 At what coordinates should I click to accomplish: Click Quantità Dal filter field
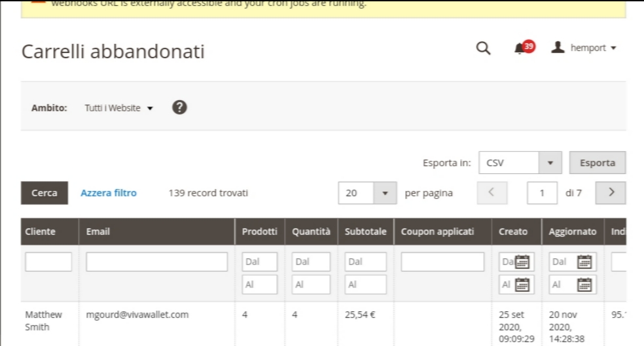tap(311, 262)
